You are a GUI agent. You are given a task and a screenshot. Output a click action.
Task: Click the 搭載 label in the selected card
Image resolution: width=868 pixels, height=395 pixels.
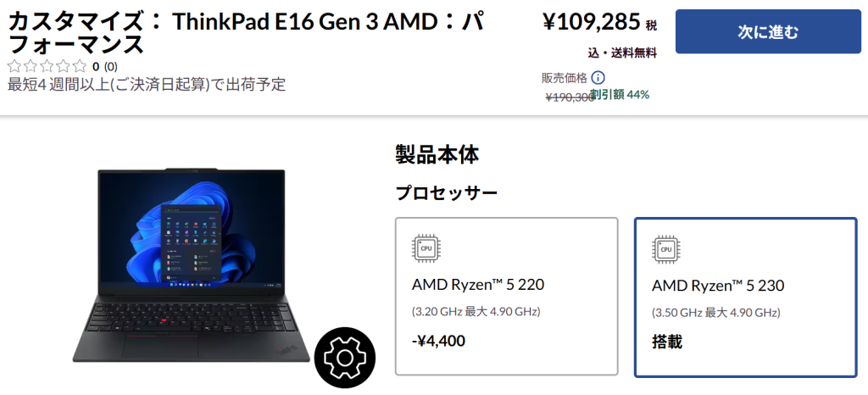[x=667, y=342]
